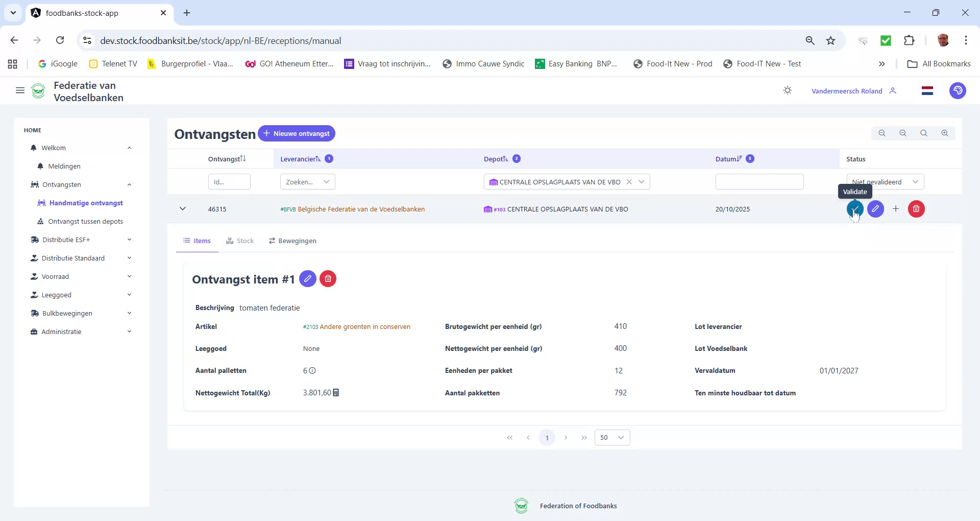Click the info icon beside Aantal palletten
This screenshot has width=980, height=521.
click(312, 371)
